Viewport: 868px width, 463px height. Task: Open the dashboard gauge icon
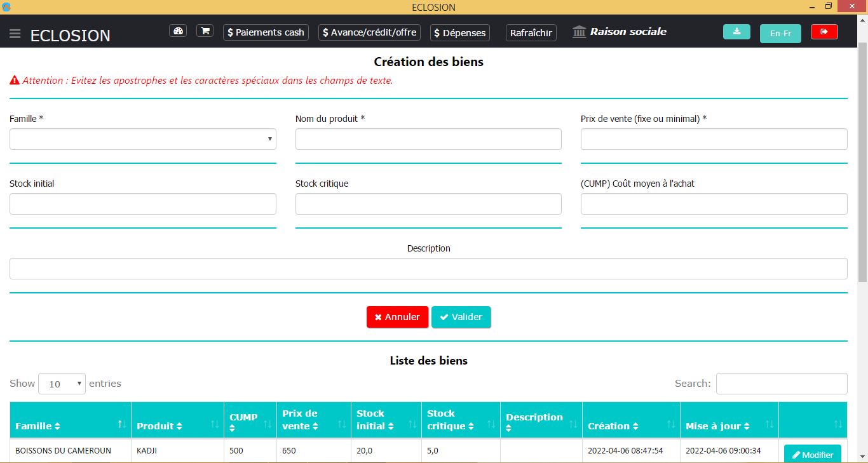[178, 31]
